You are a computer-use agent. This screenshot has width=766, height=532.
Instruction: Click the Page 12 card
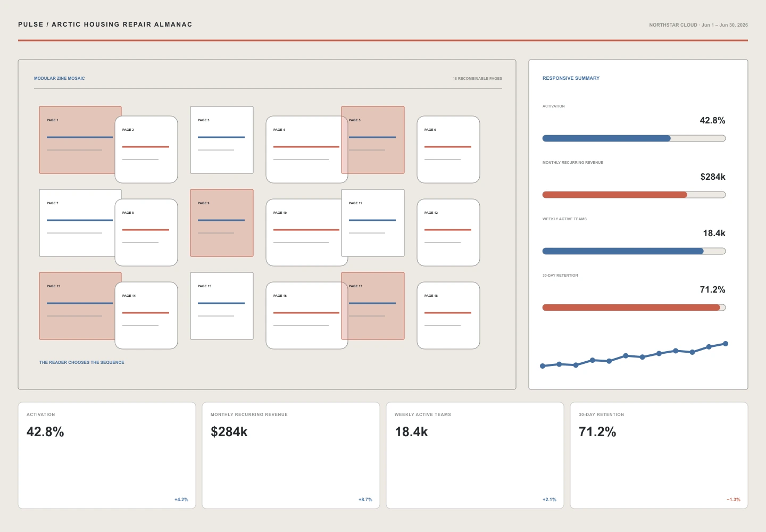pyautogui.click(x=448, y=232)
